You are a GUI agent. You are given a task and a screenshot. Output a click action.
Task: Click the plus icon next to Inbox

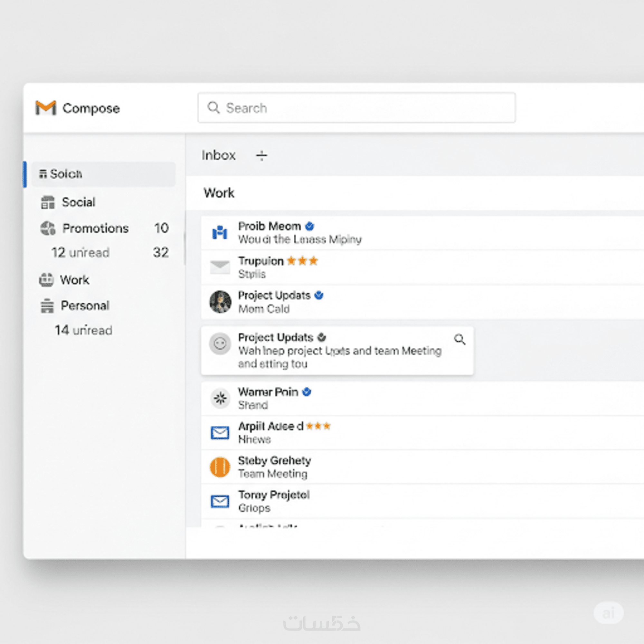click(x=261, y=155)
